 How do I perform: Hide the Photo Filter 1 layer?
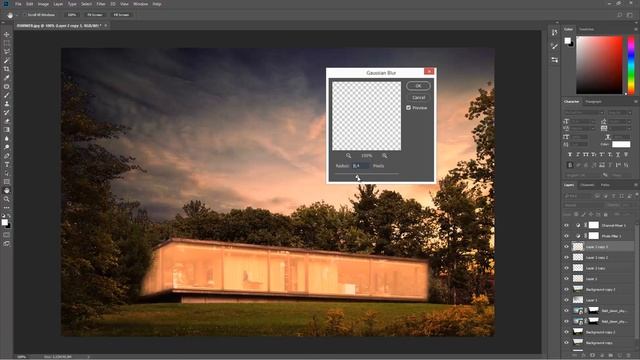point(566,236)
